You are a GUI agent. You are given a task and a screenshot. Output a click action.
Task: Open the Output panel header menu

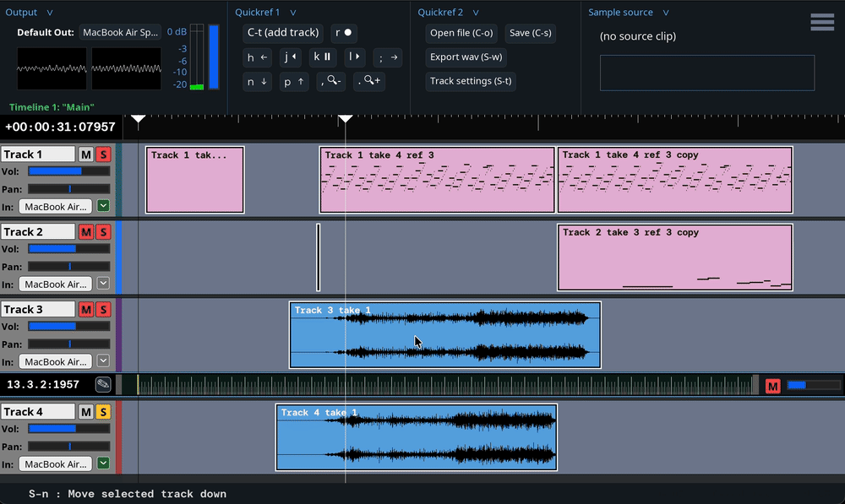[50, 13]
